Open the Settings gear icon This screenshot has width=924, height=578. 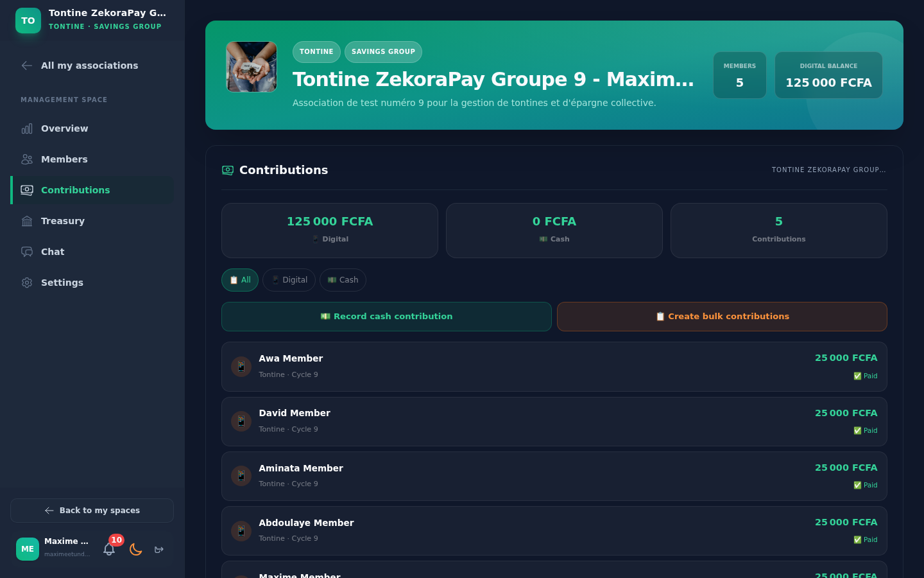click(x=27, y=283)
